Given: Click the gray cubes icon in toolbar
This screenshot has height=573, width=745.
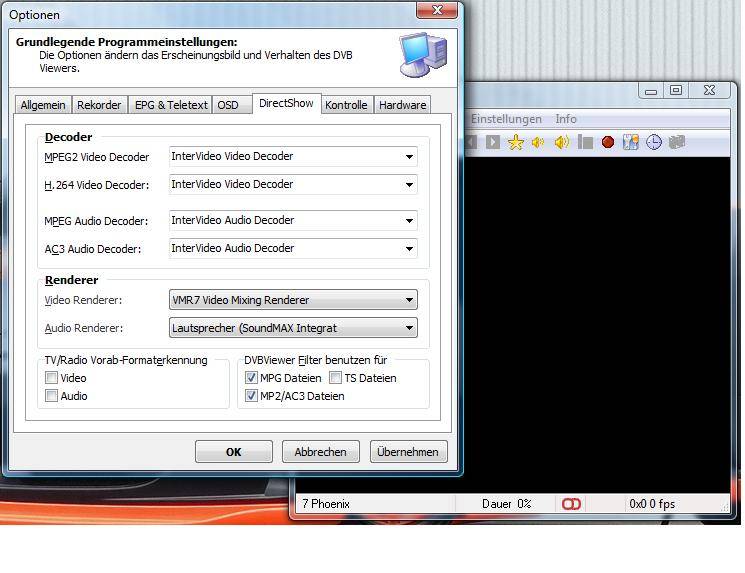Looking at the screenshot, I should [677, 142].
